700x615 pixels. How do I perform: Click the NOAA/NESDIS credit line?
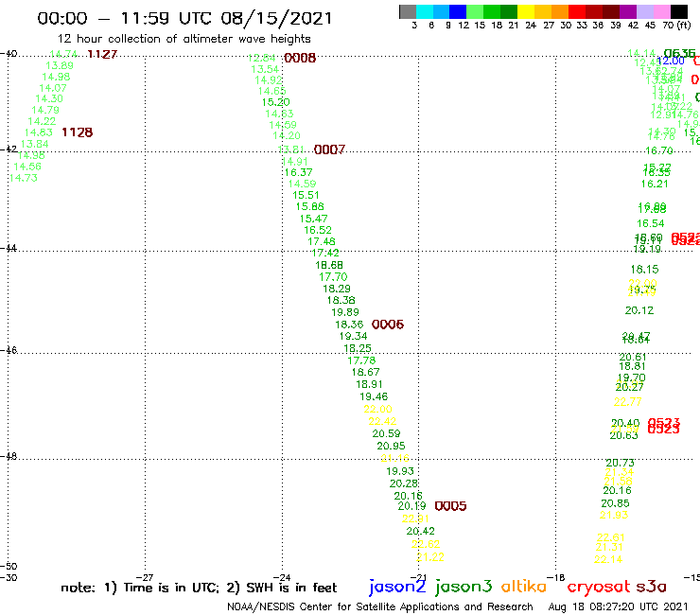[380, 606]
